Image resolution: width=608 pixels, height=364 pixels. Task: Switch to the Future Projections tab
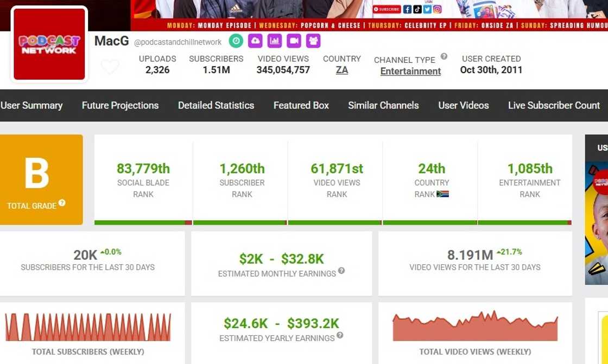click(x=120, y=105)
